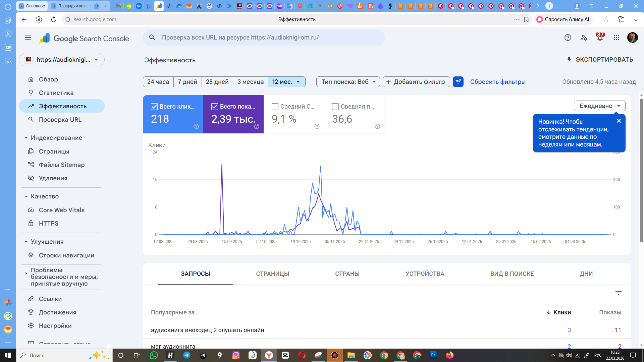Screen dimensions: 644x362
Task: Uncheck the Всего кликов checkbox
Action: tap(154, 107)
